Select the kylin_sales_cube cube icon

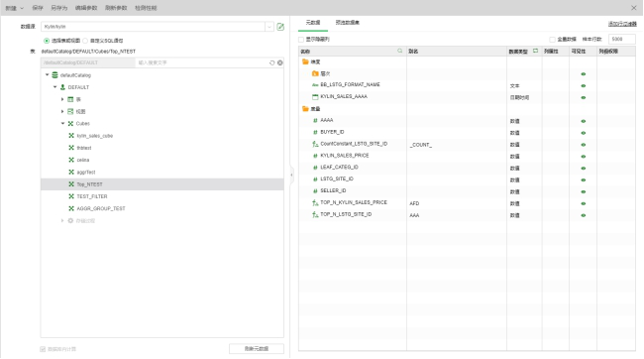[71, 136]
